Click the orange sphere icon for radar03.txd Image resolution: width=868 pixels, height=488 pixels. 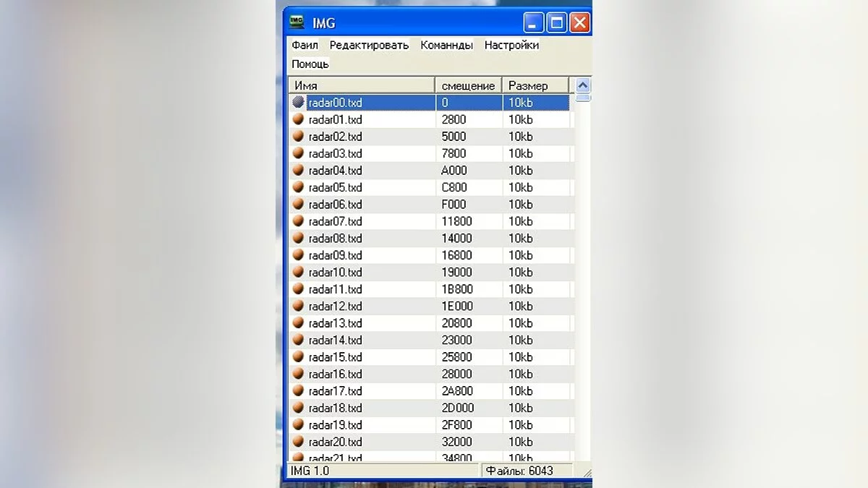(x=298, y=153)
